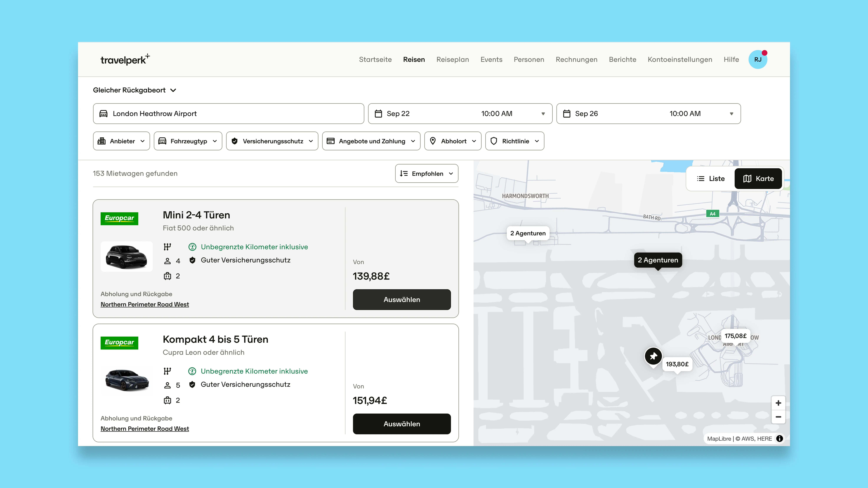
Task: Activate the Karte view toggle
Action: pos(758,179)
